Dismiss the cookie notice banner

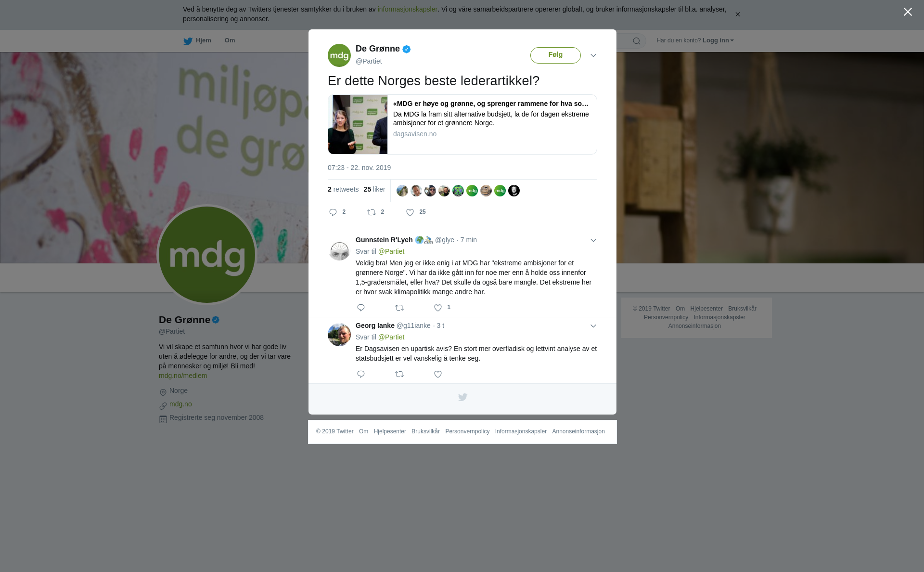click(737, 14)
